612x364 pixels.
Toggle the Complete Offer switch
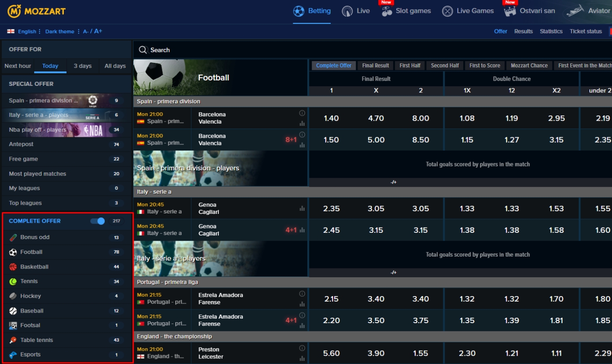pos(98,221)
